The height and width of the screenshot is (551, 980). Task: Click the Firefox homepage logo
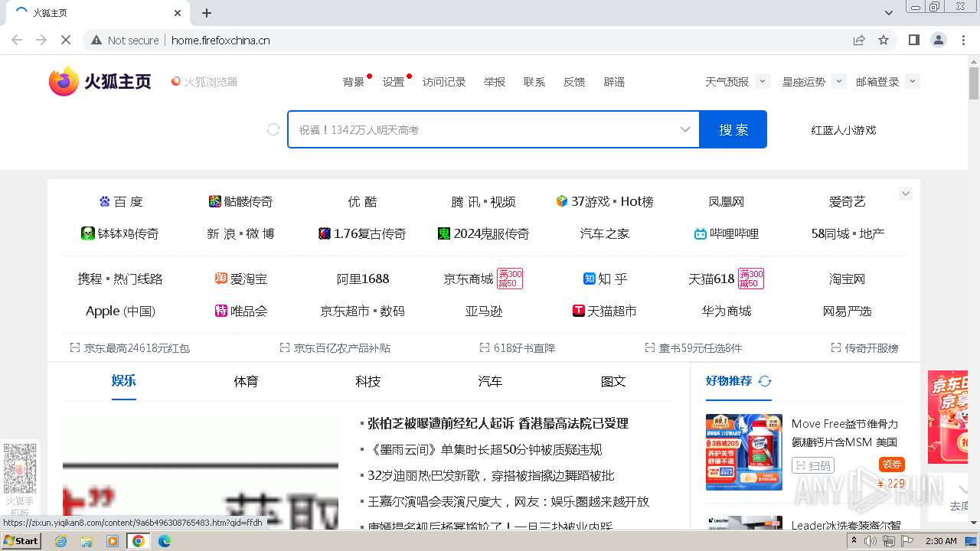click(100, 81)
